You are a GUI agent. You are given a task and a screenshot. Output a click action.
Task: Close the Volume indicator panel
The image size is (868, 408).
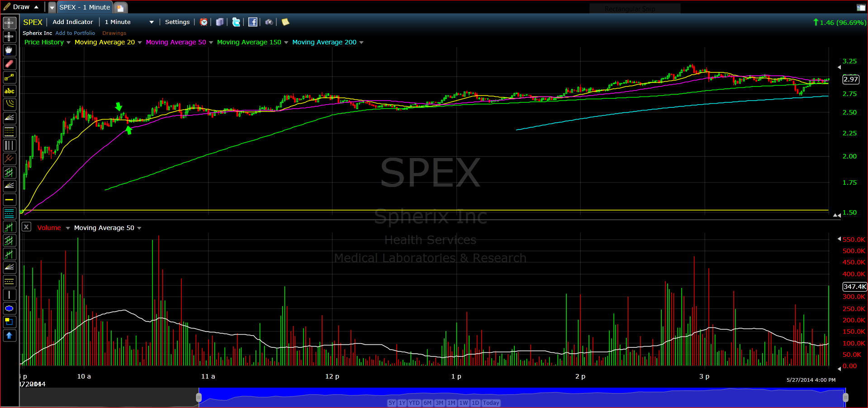point(26,227)
